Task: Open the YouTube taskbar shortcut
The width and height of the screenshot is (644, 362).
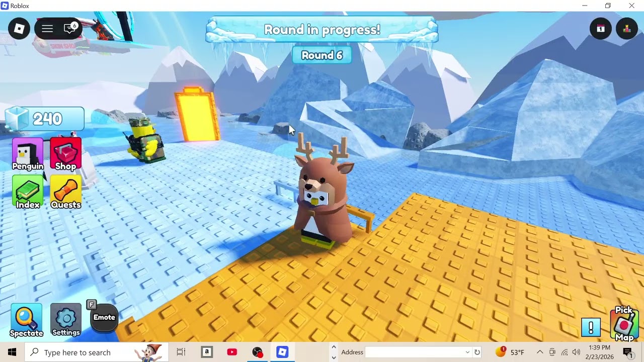Action: pos(232,352)
